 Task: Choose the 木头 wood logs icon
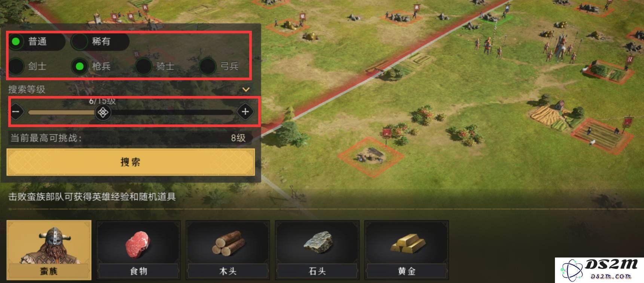[x=228, y=250]
